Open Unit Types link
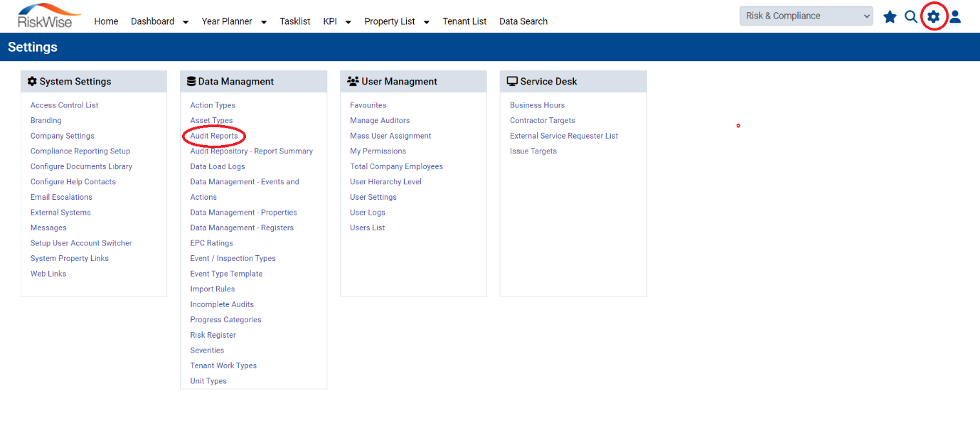 pos(208,381)
